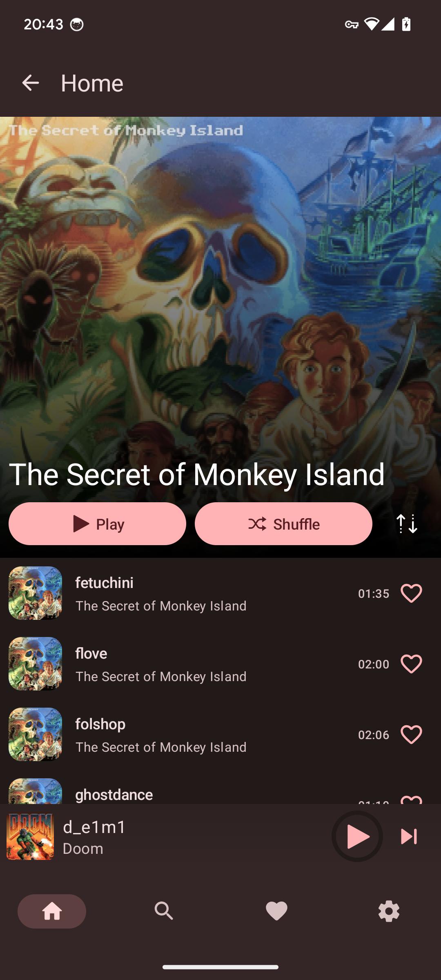This screenshot has width=441, height=980.
Task: Play the d_e1m1 track in mini player
Action: pos(357,836)
